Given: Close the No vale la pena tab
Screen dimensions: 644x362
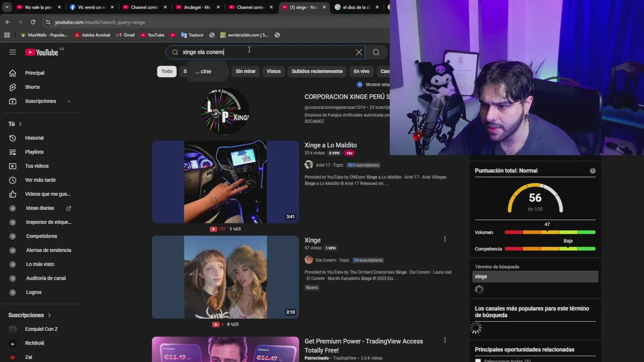Looking at the screenshot, I should coord(59,8).
